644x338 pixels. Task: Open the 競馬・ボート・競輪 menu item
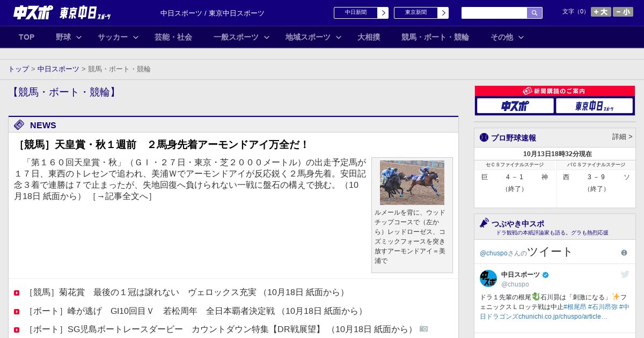click(435, 37)
